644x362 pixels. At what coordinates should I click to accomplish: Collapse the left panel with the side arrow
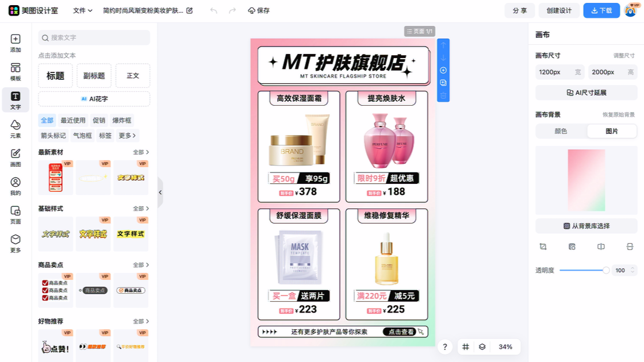pos(160,192)
